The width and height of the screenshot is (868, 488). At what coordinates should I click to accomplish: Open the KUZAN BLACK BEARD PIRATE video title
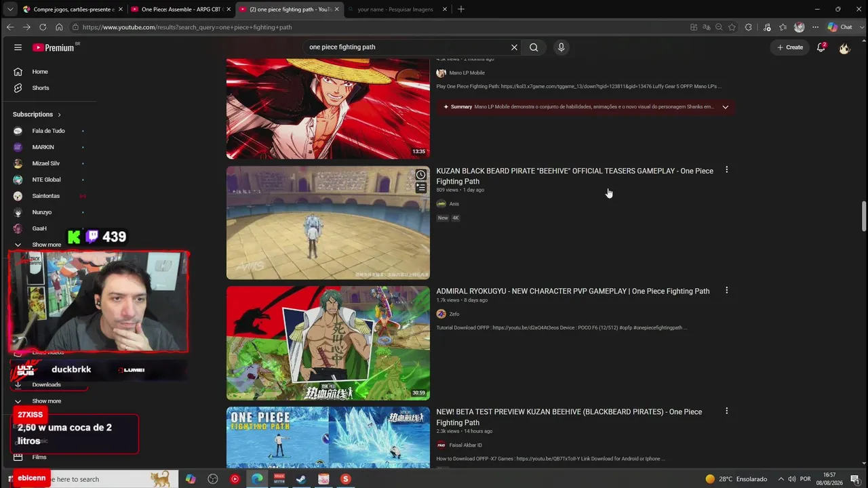click(574, 176)
